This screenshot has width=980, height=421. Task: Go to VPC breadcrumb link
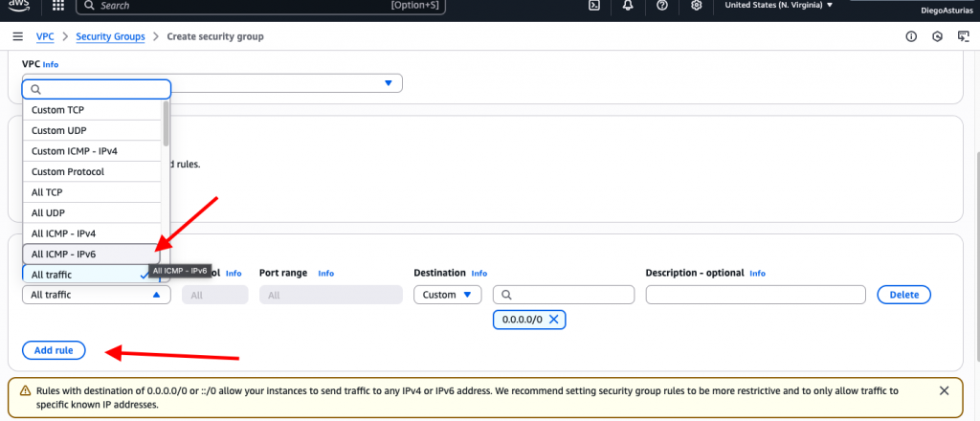[45, 37]
